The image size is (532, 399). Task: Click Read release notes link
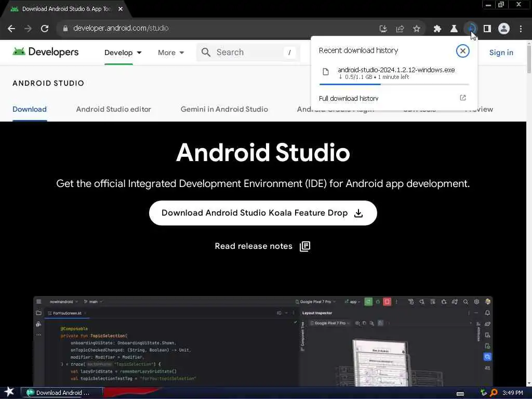coord(254,246)
